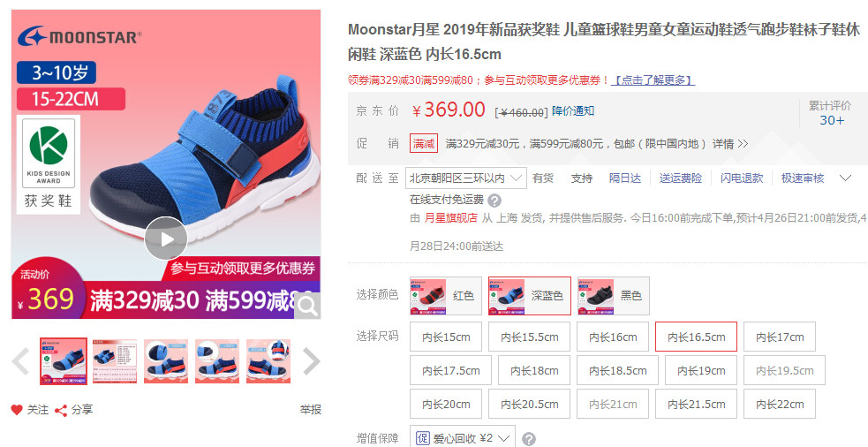Click the 点击了解更多 link
The width and height of the screenshot is (868, 447).
pos(653,80)
